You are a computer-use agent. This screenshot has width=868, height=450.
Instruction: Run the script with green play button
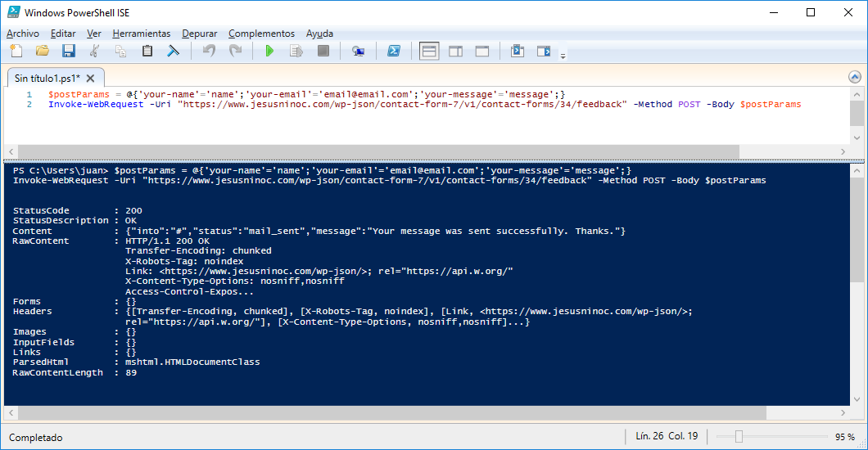click(x=269, y=52)
